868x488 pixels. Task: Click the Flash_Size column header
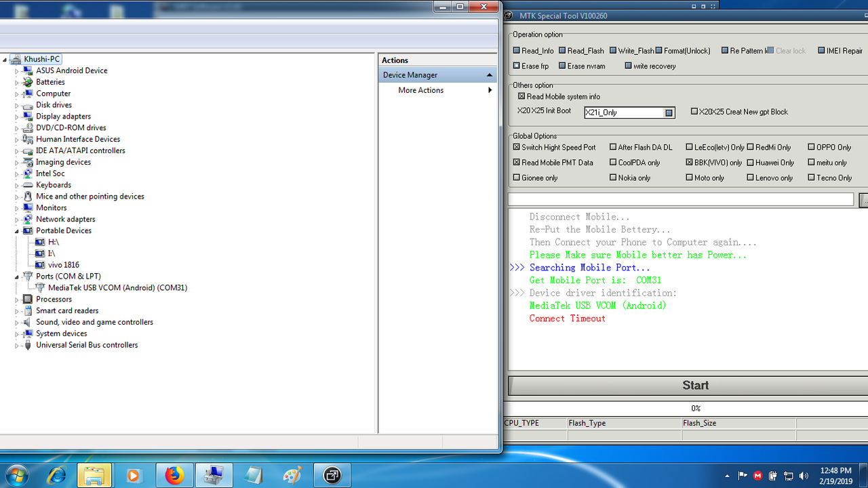tap(739, 423)
